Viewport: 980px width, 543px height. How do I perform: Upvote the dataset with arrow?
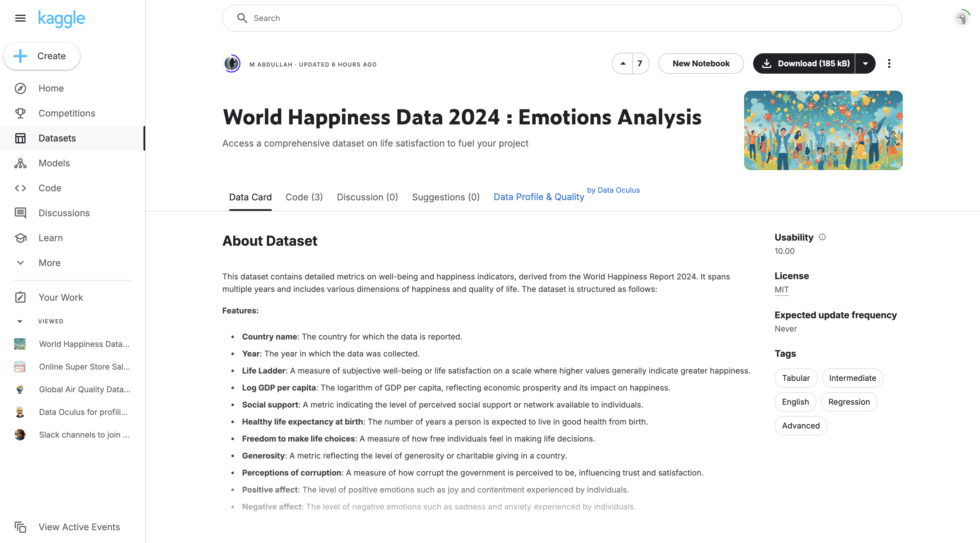[623, 63]
